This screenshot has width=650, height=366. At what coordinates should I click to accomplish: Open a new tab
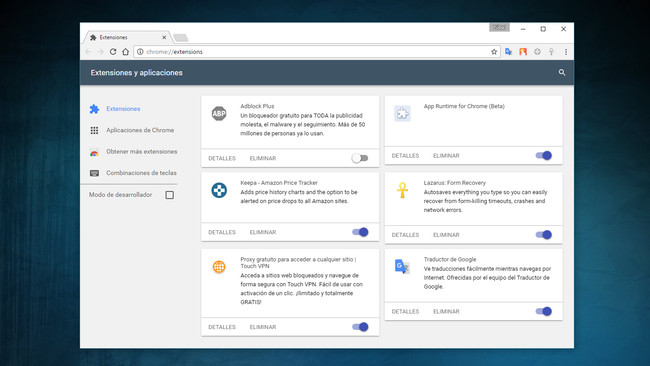pyautogui.click(x=180, y=38)
